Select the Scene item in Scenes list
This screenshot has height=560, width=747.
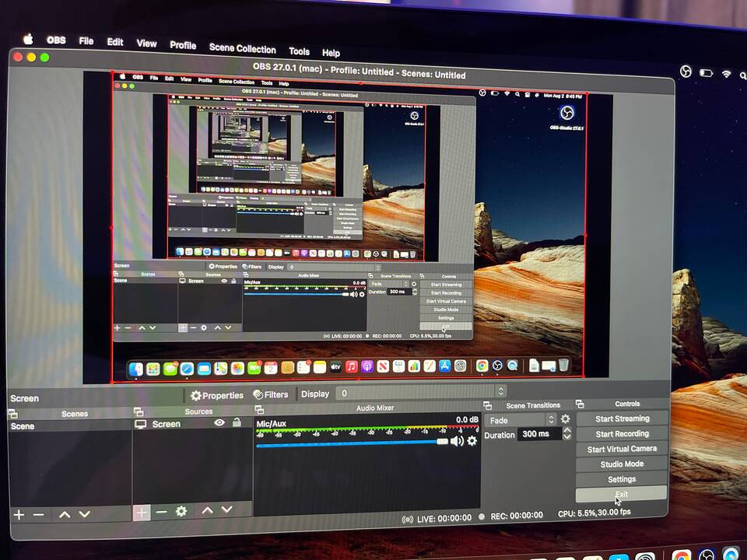(69, 426)
